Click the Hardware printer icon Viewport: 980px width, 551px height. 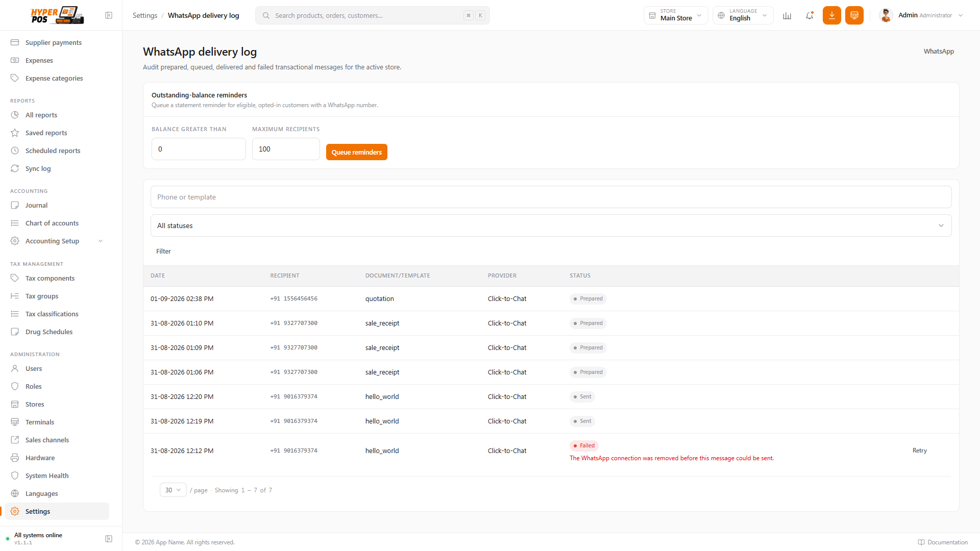(15, 458)
